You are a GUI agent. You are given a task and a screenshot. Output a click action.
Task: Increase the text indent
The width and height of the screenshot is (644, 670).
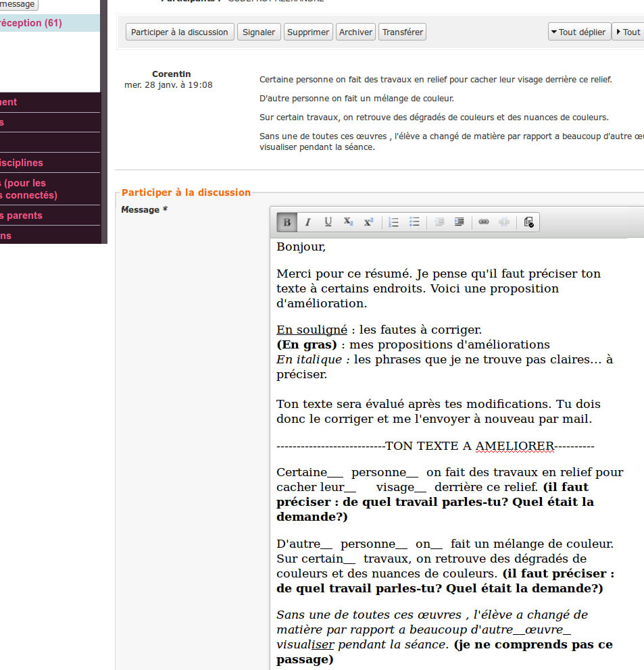click(x=460, y=222)
